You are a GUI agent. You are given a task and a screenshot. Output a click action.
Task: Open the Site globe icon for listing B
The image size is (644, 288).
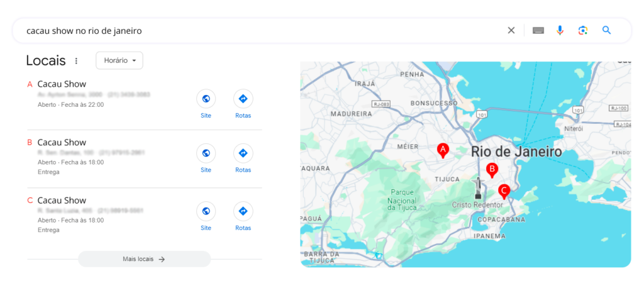pos(206,153)
